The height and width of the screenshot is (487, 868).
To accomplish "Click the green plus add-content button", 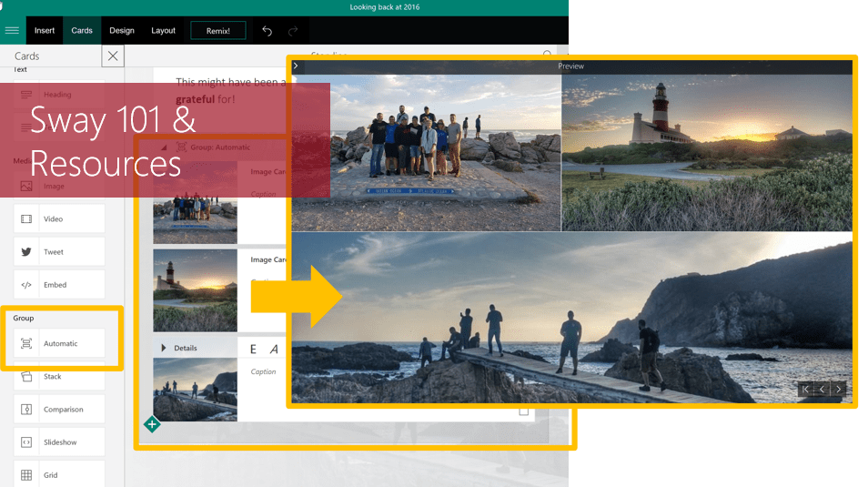I will [x=152, y=424].
